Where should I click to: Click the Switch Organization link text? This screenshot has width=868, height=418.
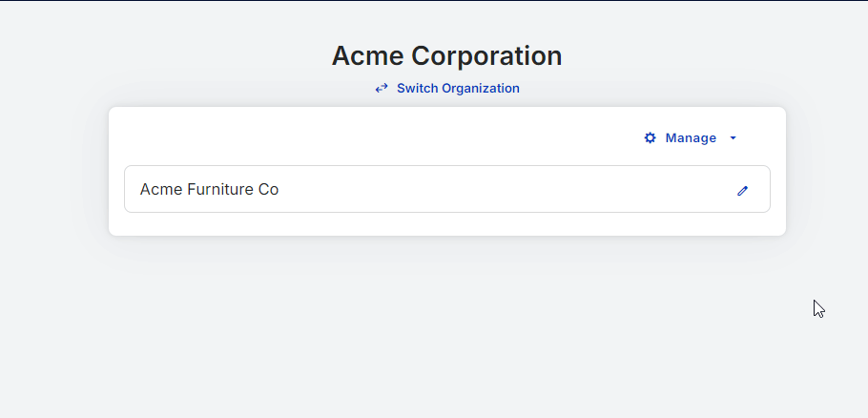tap(458, 88)
